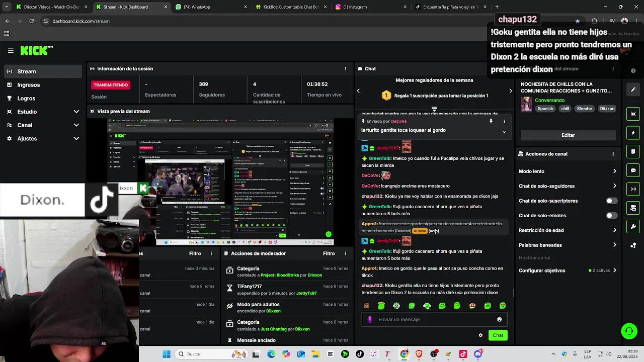Show previous top gifter
644x362 pixels.
(x=358, y=91)
